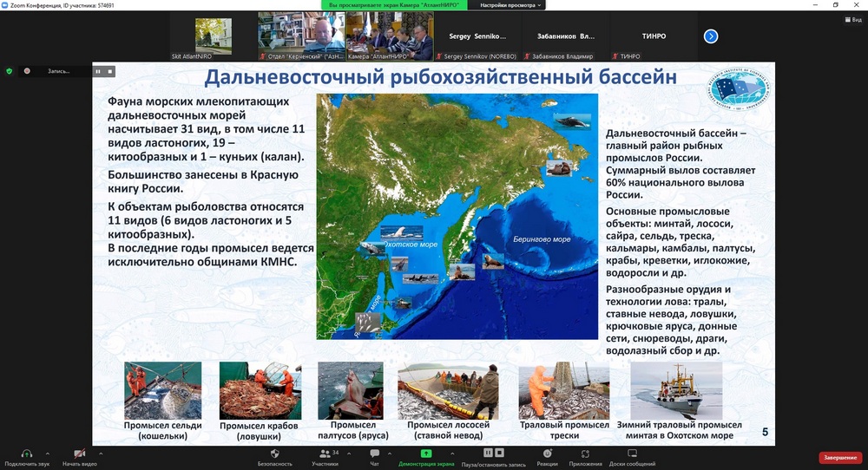
Task: Click the Промысел палтусов (яруса) photo
Action: (351, 390)
